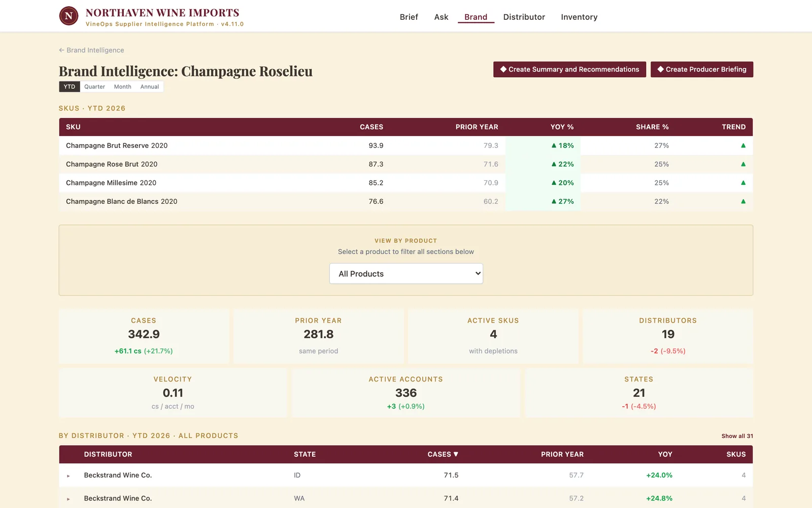The width and height of the screenshot is (812, 508).
Task: Expand Beckstrand Wine Co. WA row
Action: pyautogui.click(x=69, y=499)
